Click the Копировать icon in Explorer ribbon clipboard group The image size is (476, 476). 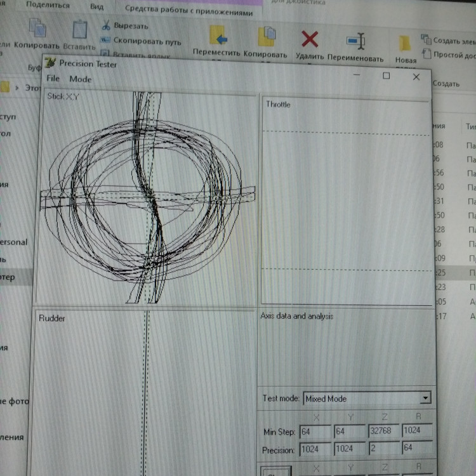point(37,28)
